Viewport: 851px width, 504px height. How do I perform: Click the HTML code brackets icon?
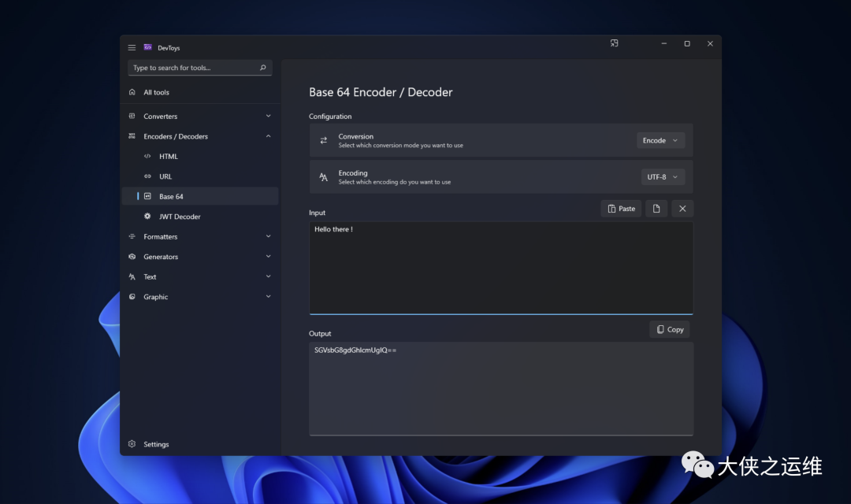pyautogui.click(x=147, y=156)
